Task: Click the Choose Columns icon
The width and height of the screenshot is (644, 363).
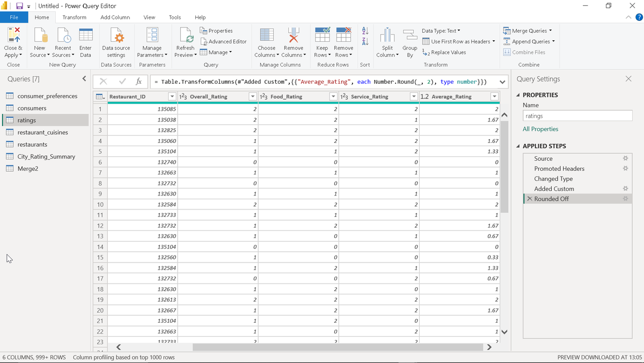Action: [267, 35]
